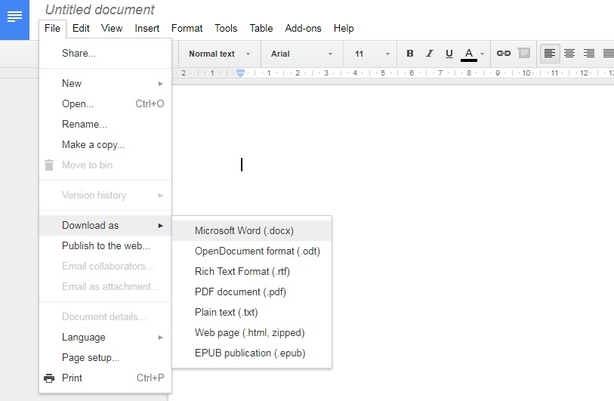Choose Share... from the File menu
Screen dimensions: 614x401
point(105,53)
